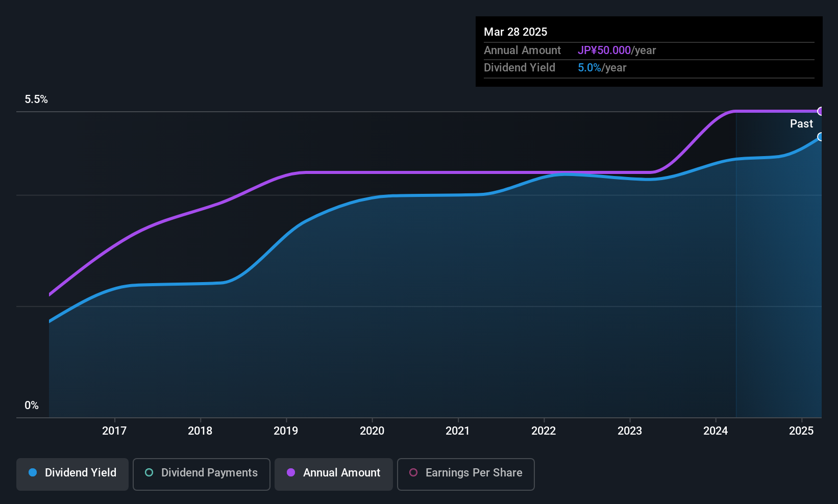The image size is (838, 504).
Task: Toggle the Dividend Payments series label text
Action: (209, 472)
